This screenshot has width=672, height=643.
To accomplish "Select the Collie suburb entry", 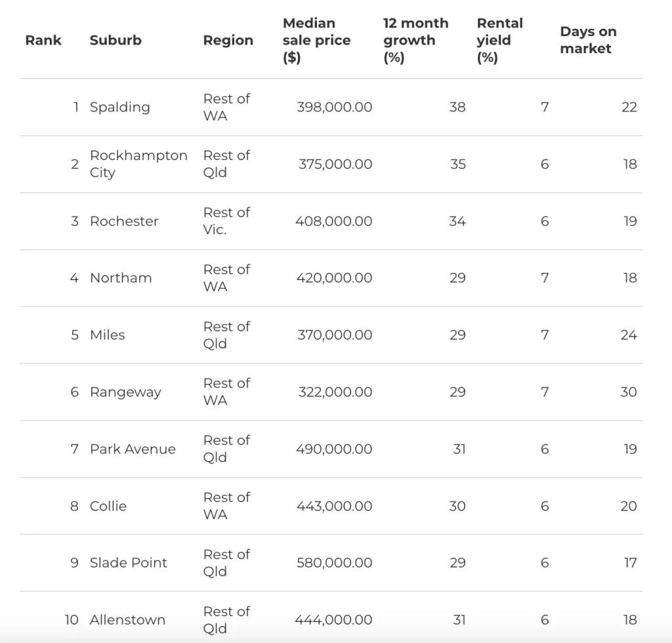I will click(x=108, y=506).
